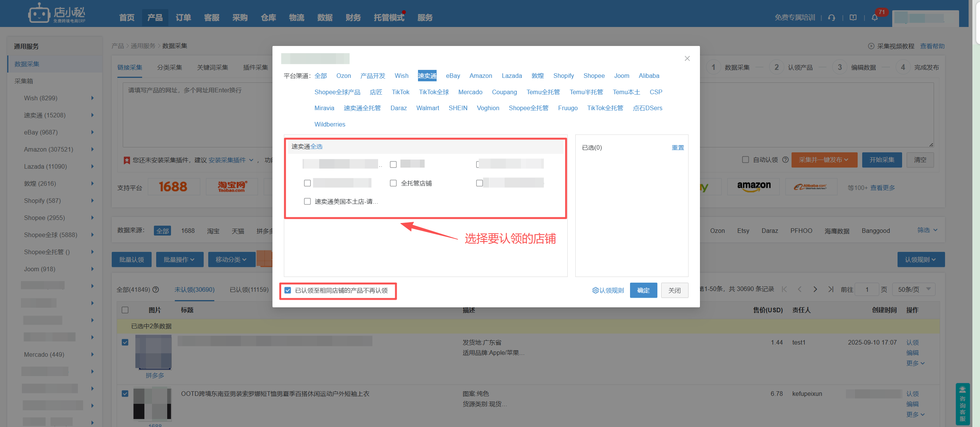Screen dimensions: 980x427
Task: Uncheck the 拼多多 product row checkbox
Action: pyautogui.click(x=125, y=342)
